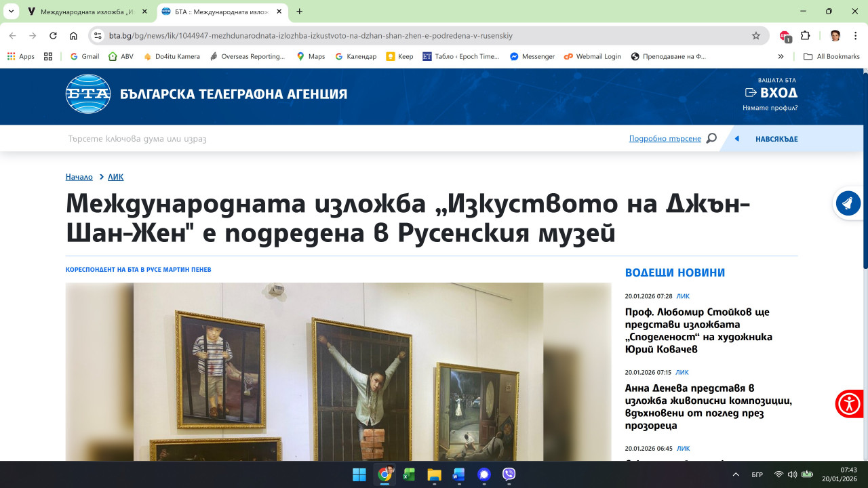
Task: Open a new browser tab
Action: [300, 12]
